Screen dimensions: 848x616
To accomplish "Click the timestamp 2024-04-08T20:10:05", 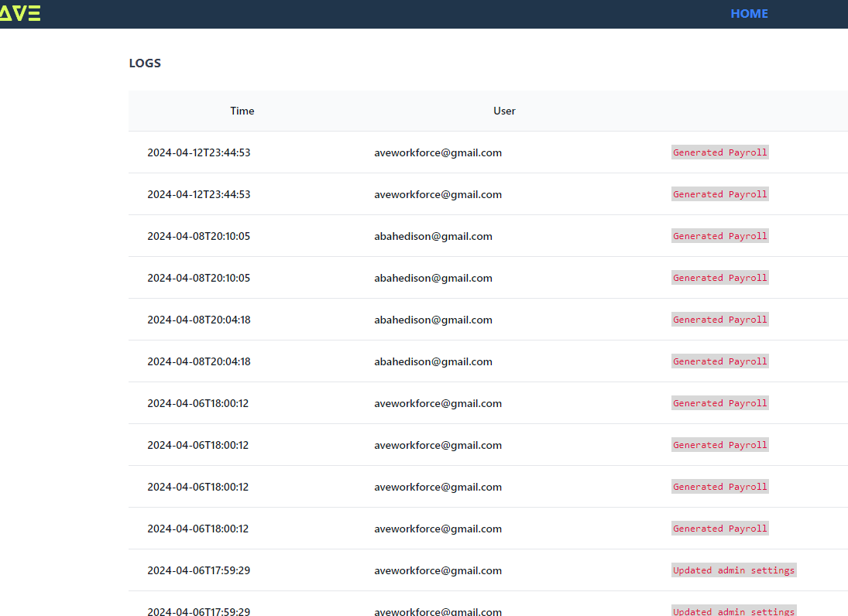I will pyautogui.click(x=198, y=236).
